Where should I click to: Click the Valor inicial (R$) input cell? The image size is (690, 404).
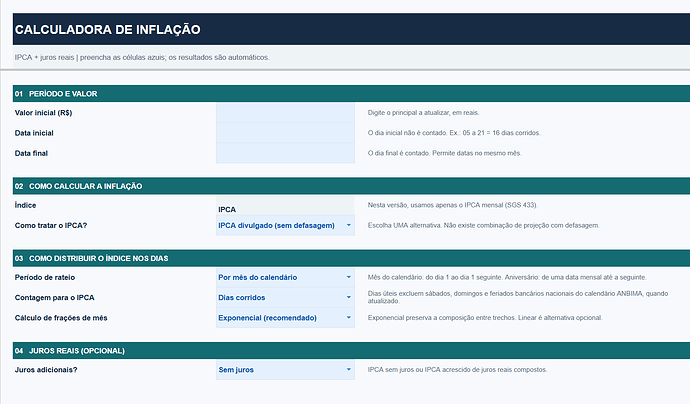285,113
